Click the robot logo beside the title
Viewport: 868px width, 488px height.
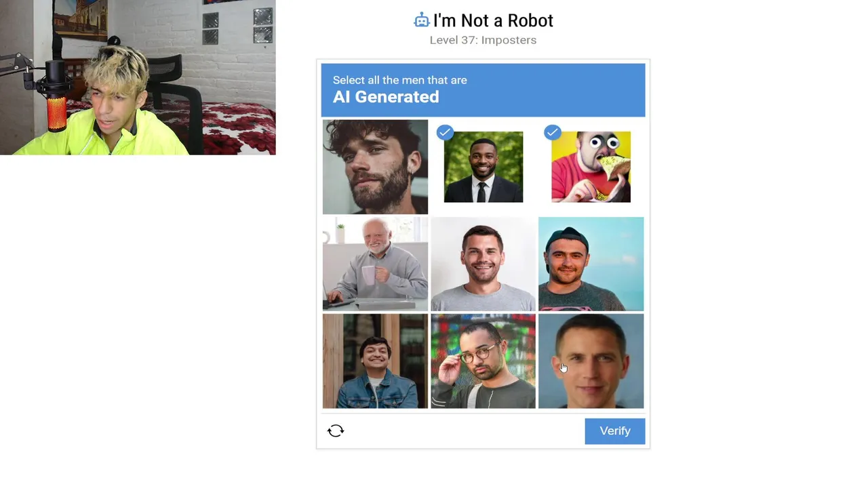(422, 21)
